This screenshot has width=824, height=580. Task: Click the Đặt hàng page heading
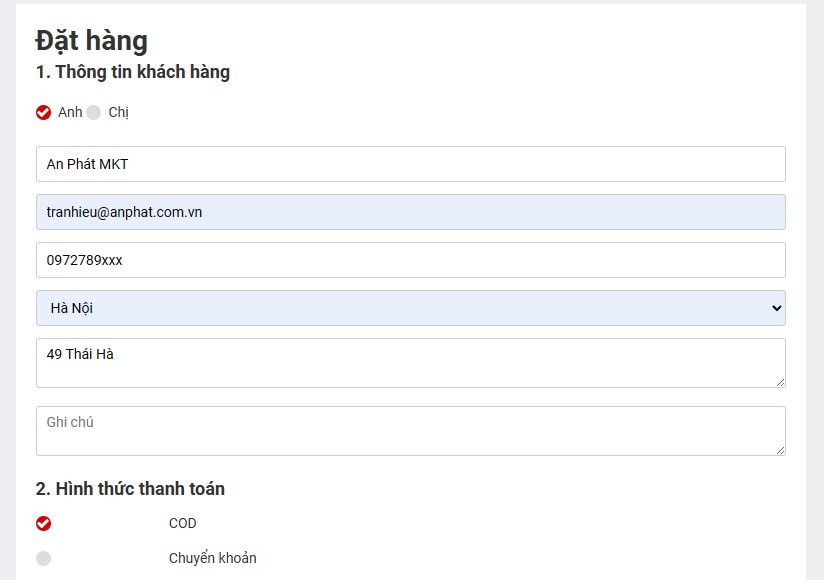pyautogui.click(x=91, y=41)
